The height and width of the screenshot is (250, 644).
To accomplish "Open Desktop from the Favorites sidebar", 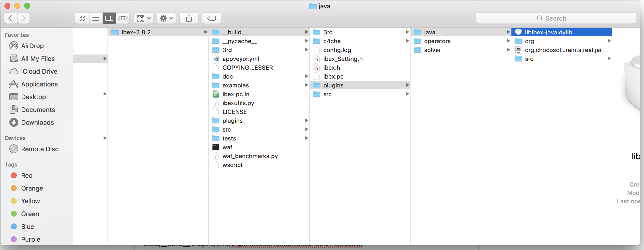I will (x=33, y=97).
